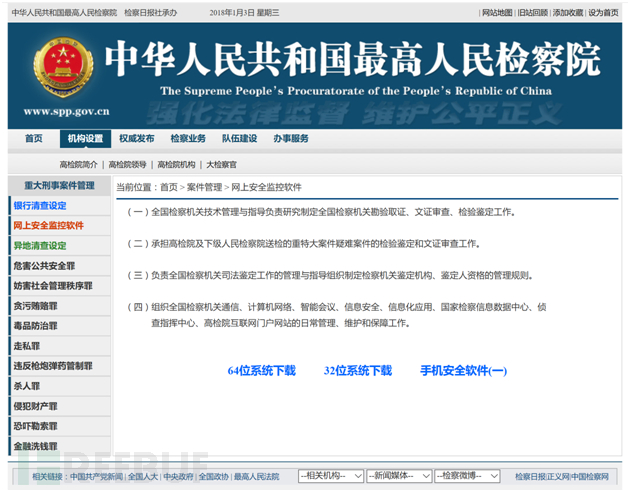Open the 最高人民法院 footer link
The height and width of the screenshot is (492, 630).
click(x=257, y=477)
